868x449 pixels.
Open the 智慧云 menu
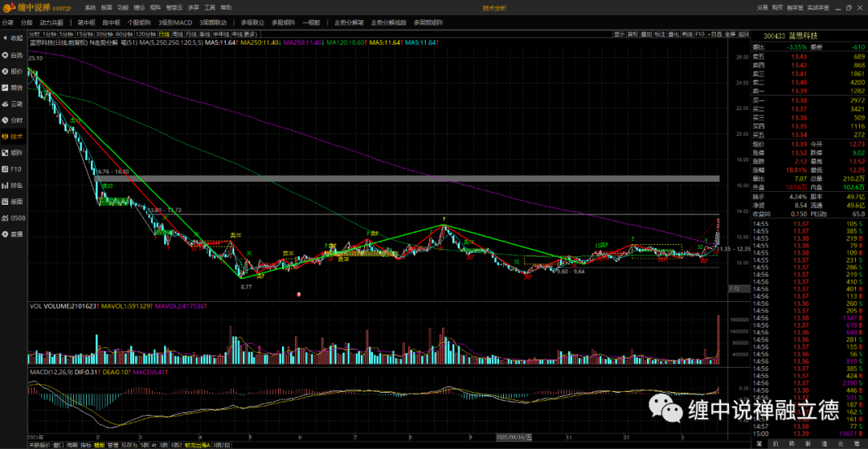(x=174, y=8)
